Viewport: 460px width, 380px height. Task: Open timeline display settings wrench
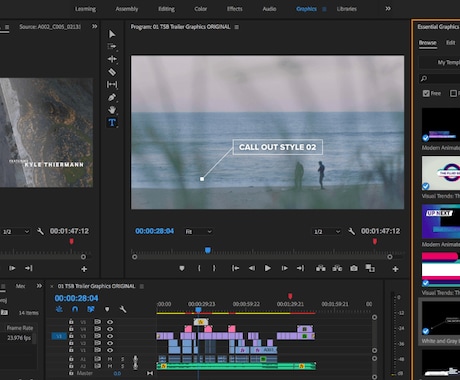pos(123,309)
